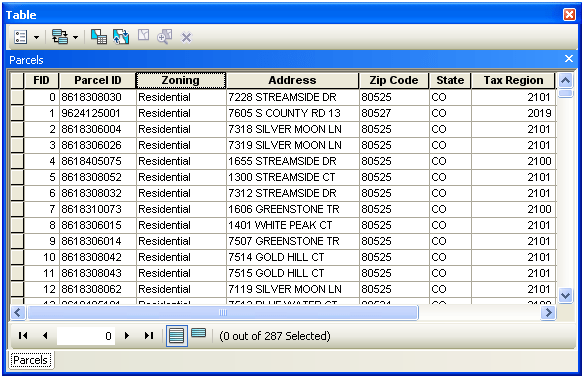Expand the Table Options dropdown arrow
584x378 pixels.
36,37
